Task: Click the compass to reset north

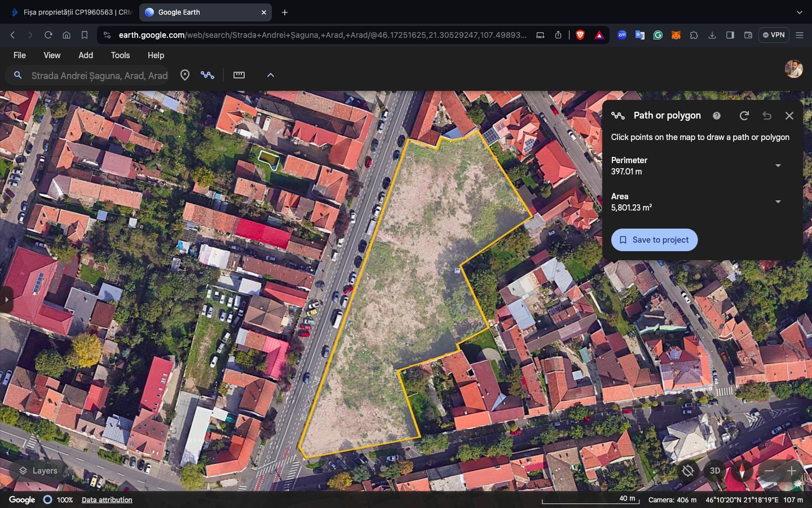Action: (x=742, y=470)
